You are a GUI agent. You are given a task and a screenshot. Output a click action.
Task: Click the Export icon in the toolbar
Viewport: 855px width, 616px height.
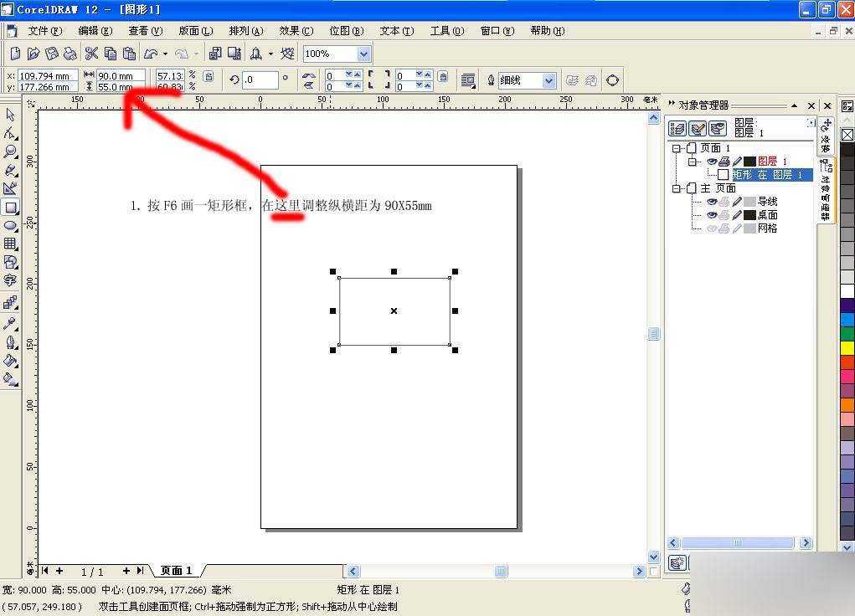234,54
